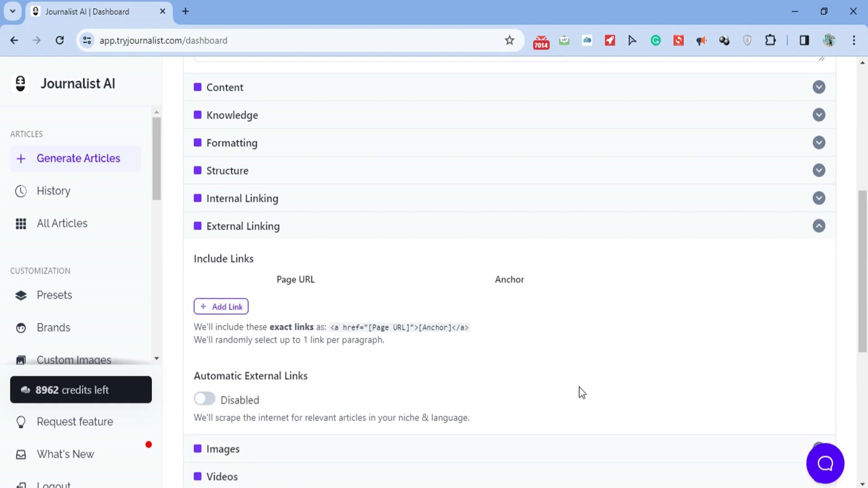Click the red rocket extension icon

pyautogui.click(x=610, y=40)
